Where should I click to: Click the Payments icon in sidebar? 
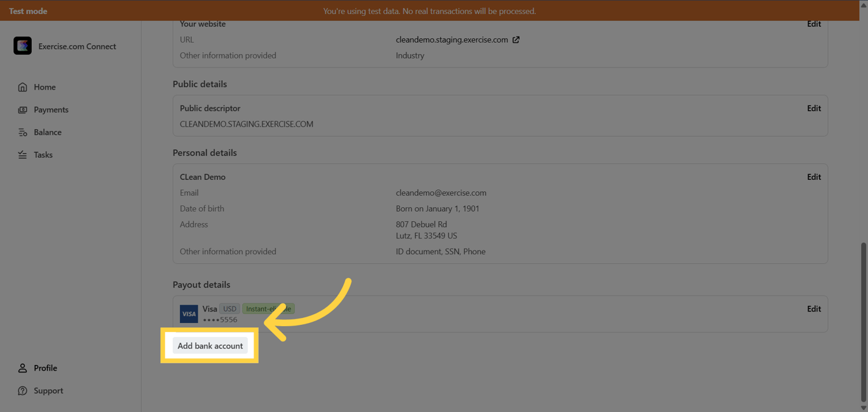click(22, 110)
